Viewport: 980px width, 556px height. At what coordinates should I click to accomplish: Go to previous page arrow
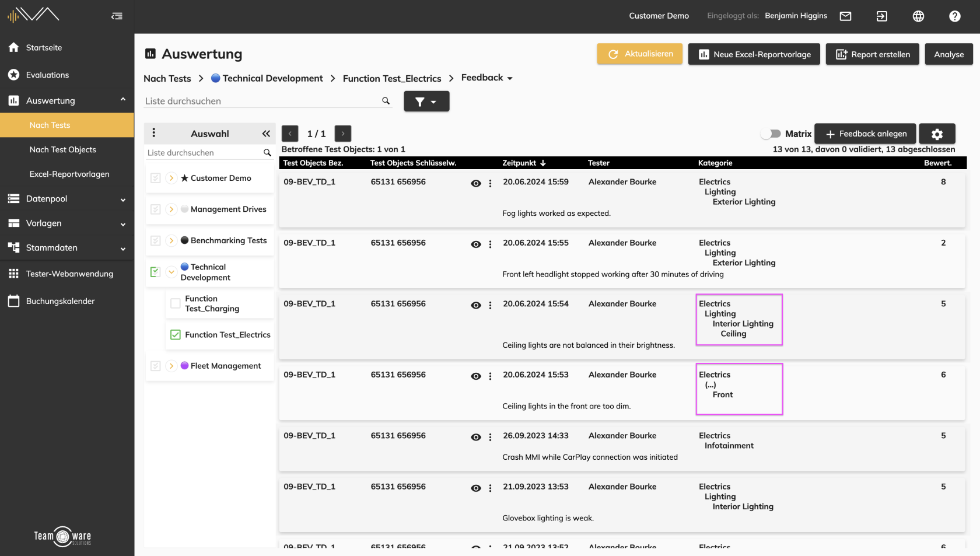(290, 134)
